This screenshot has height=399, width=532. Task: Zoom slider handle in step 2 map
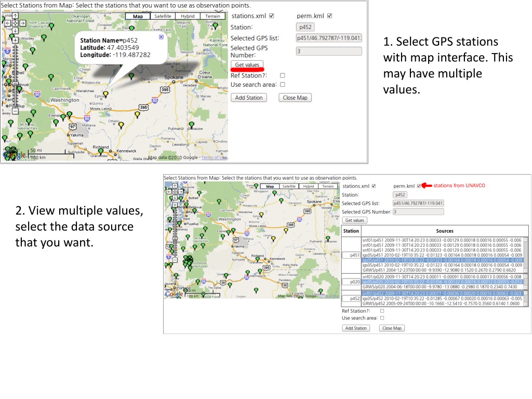click(175, 238)
